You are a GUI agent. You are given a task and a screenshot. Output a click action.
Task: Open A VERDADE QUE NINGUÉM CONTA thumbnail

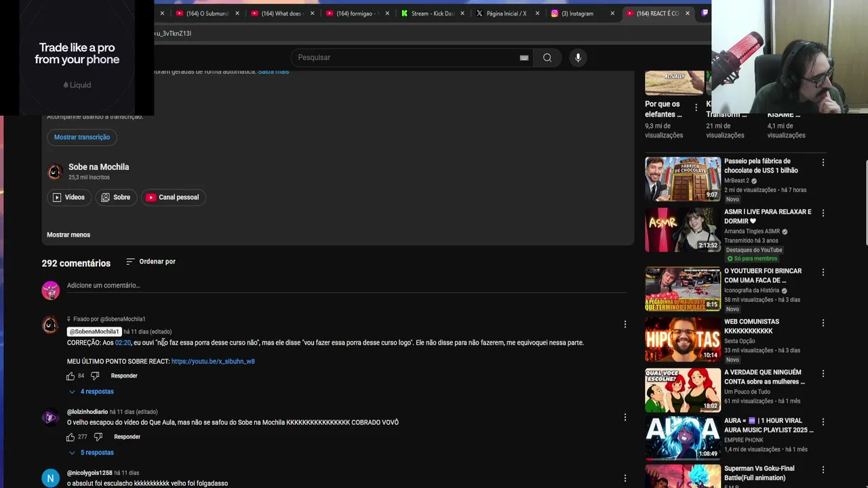(683, 390)
